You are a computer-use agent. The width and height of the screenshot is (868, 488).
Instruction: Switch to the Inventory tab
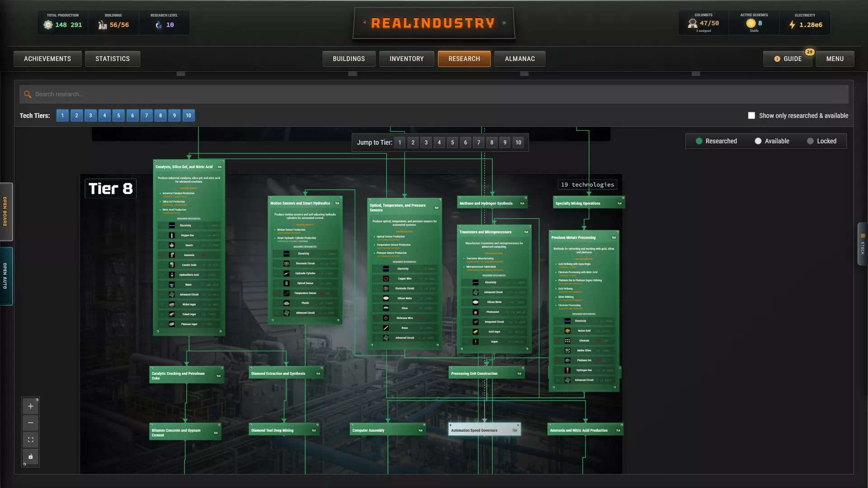pyautogui.click(x=406, y=59)
